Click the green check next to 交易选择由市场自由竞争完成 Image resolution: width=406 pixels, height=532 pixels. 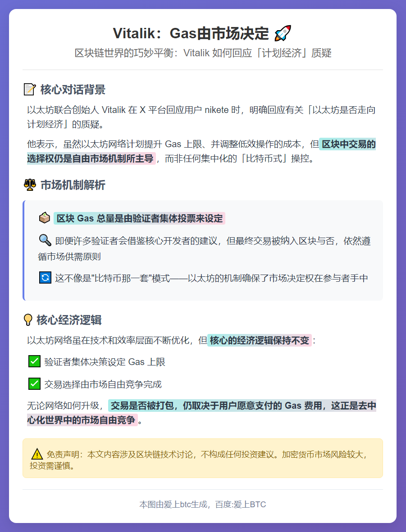coord(34,384)
